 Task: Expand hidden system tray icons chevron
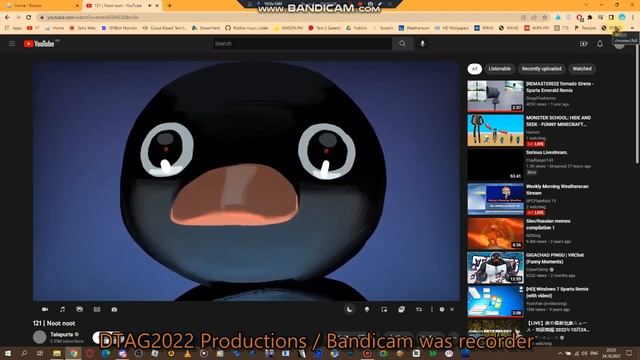560,353
